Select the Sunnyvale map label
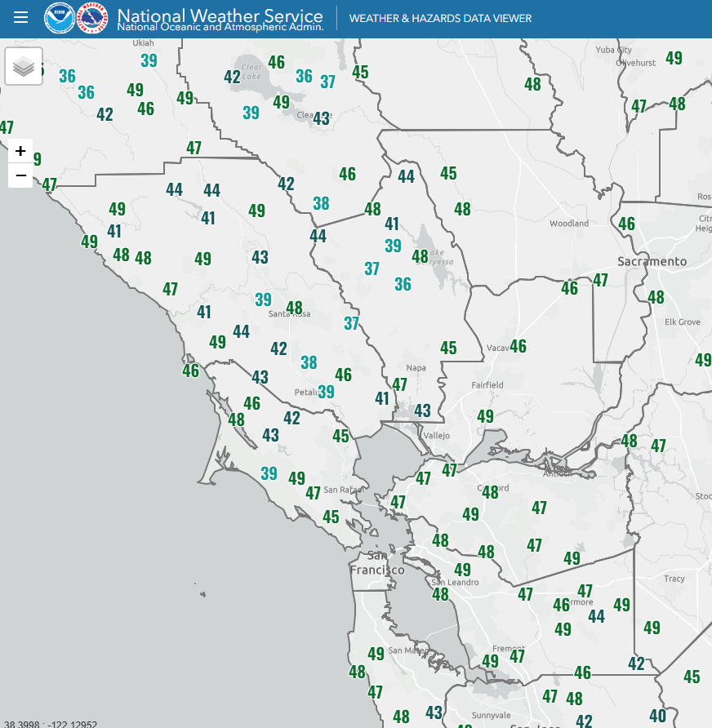Screen dimensions: 712x728 491,715
